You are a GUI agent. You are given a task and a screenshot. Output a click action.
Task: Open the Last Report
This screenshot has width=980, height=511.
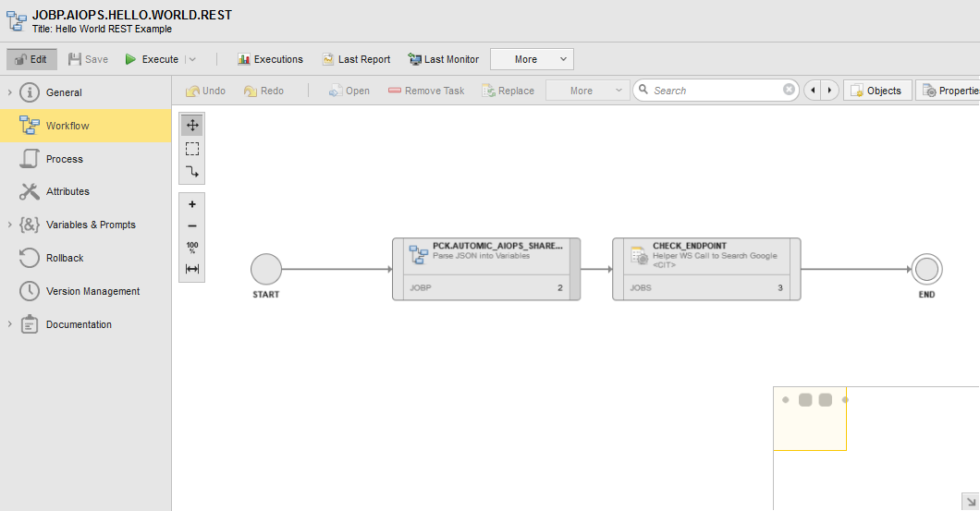[x=356, y=59]
